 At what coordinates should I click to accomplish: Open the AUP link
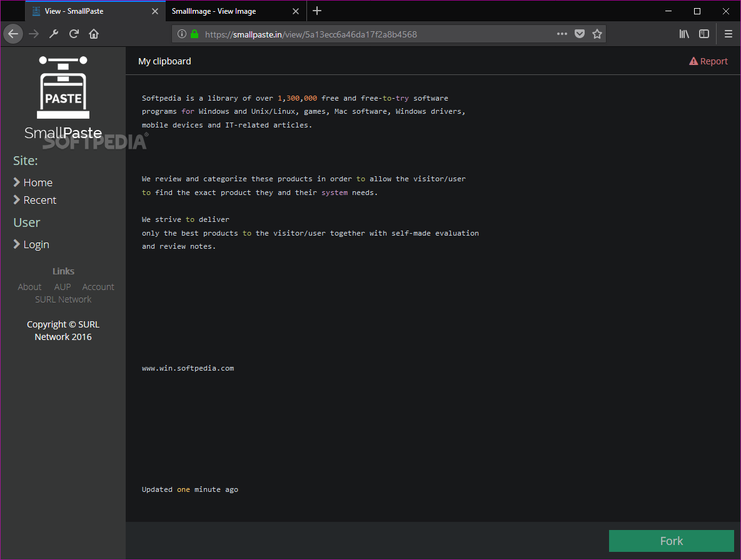pyautogui.click(x=63, y=287)
